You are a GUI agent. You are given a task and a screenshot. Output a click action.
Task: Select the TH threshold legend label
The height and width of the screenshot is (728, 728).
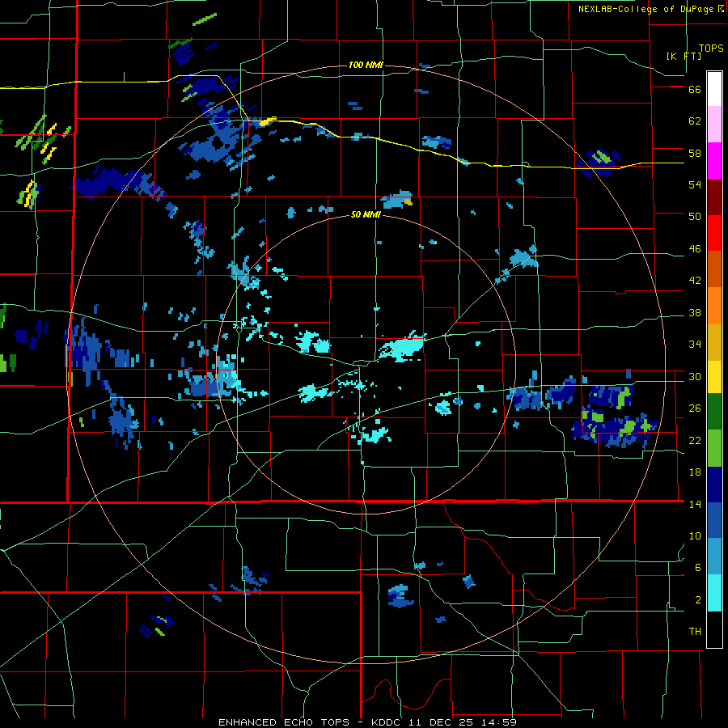coord(695,632)
